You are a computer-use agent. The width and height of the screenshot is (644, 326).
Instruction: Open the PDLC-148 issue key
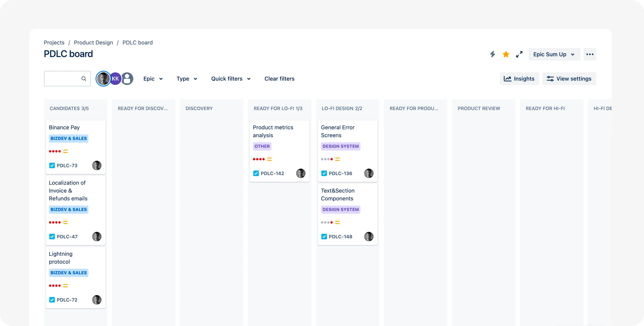coord(341,237)
